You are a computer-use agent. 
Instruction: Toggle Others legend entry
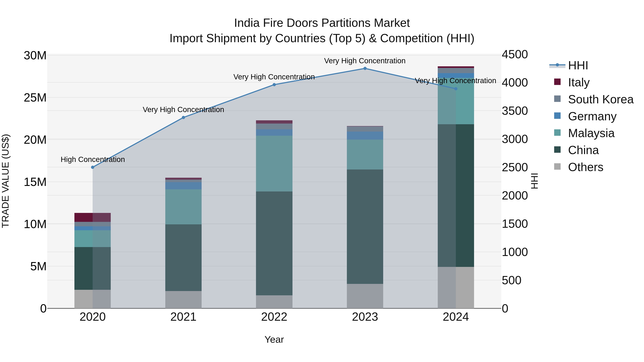point(579,167)
